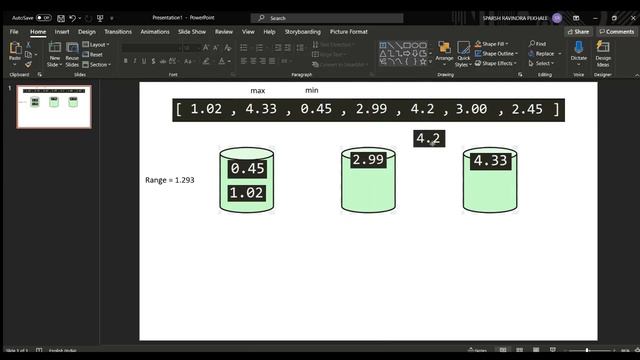Screen dimensions: 640x360
Task: Click the Reset slide button
Action: pos(93,54)
